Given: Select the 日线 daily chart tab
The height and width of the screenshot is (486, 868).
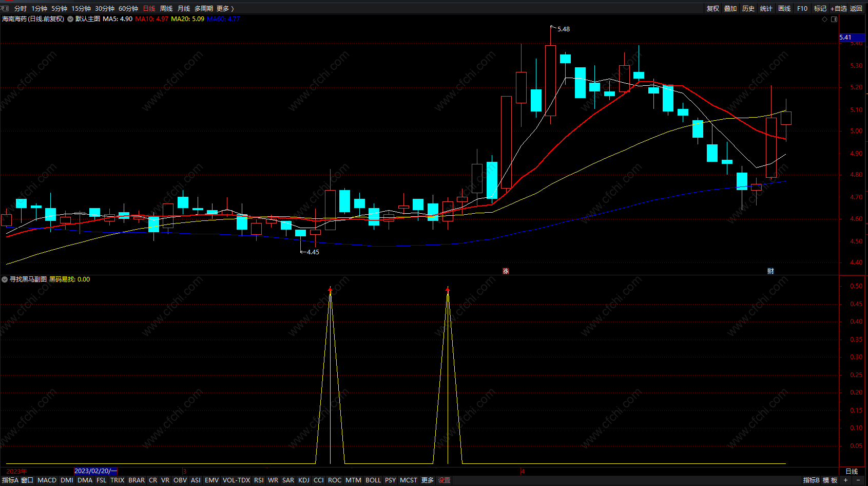Looking at the screenshot, I should (149, 8).
